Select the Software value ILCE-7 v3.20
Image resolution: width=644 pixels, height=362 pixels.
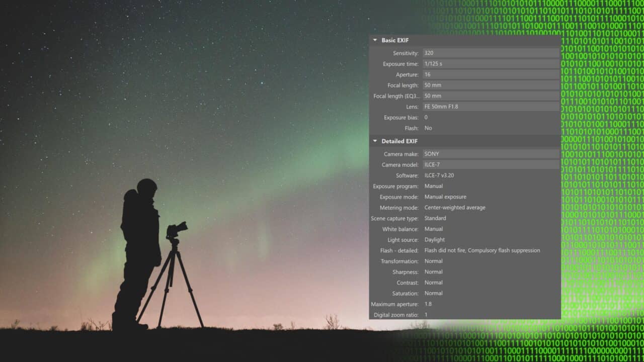(439, 175)
